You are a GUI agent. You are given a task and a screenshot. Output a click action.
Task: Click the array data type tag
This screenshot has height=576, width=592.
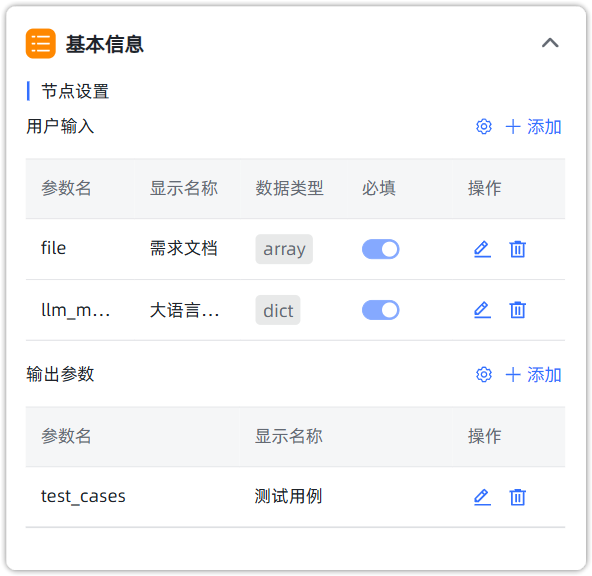pos(284,249)
